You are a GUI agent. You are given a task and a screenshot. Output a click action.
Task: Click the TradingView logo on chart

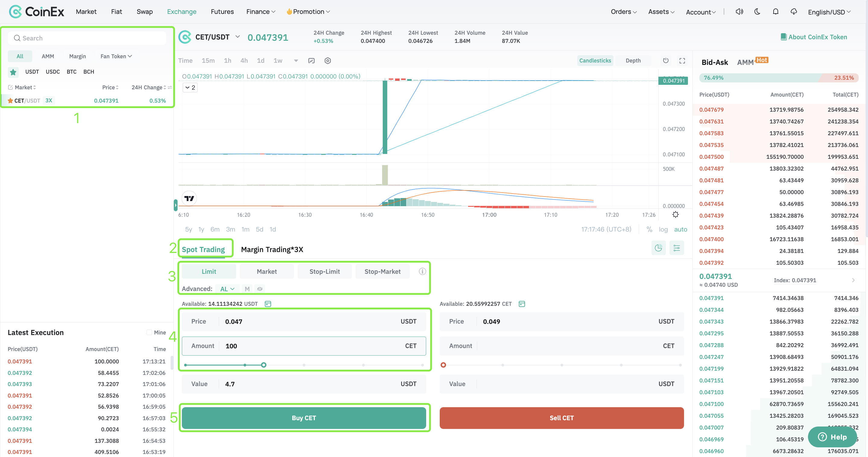click(189, 198)
